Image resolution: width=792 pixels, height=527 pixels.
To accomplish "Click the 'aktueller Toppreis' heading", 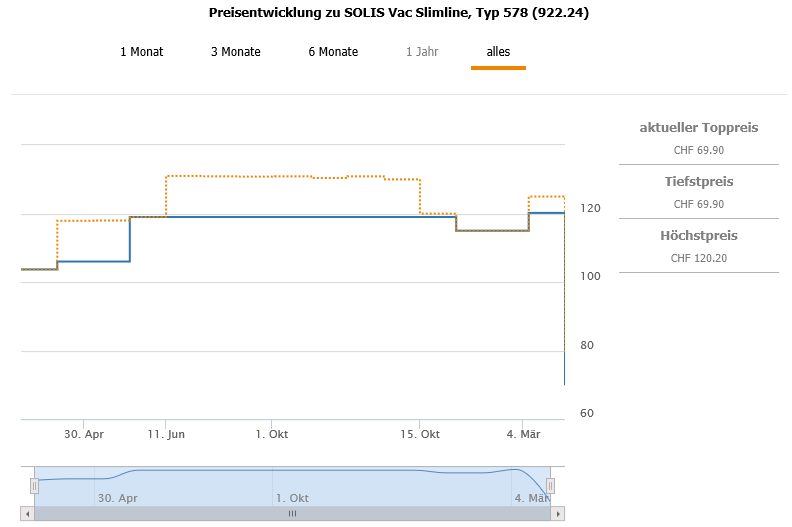I will tap(698, 128).
